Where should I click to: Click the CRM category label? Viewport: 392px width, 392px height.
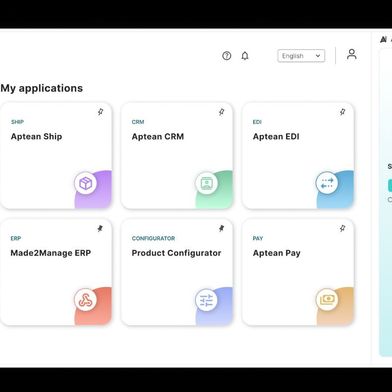138,122
